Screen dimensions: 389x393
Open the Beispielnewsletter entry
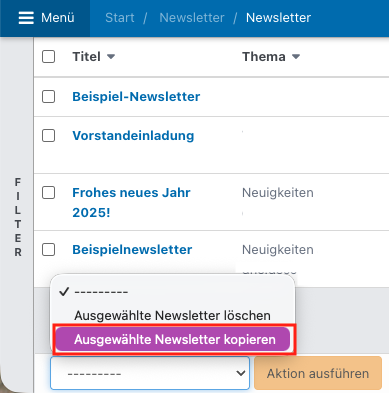coord(132,250)
